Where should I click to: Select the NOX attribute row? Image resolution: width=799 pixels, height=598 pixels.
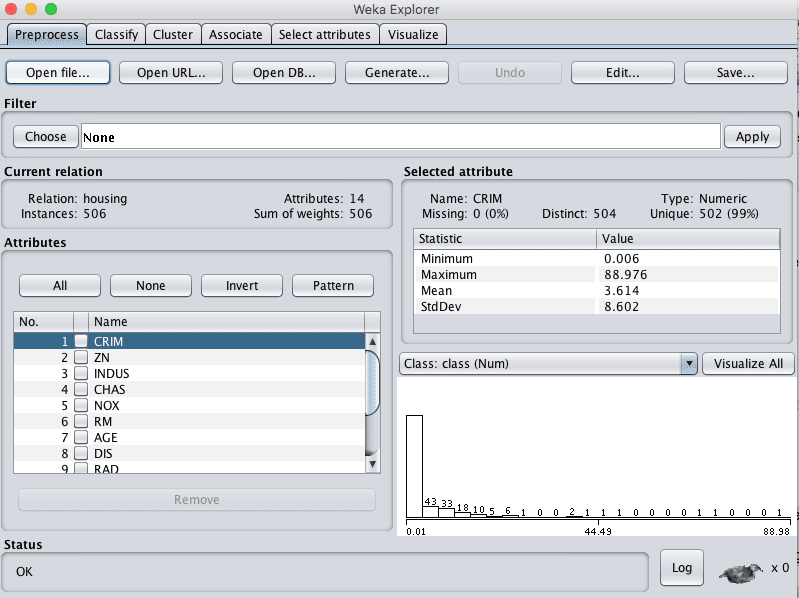coord(190,405)
